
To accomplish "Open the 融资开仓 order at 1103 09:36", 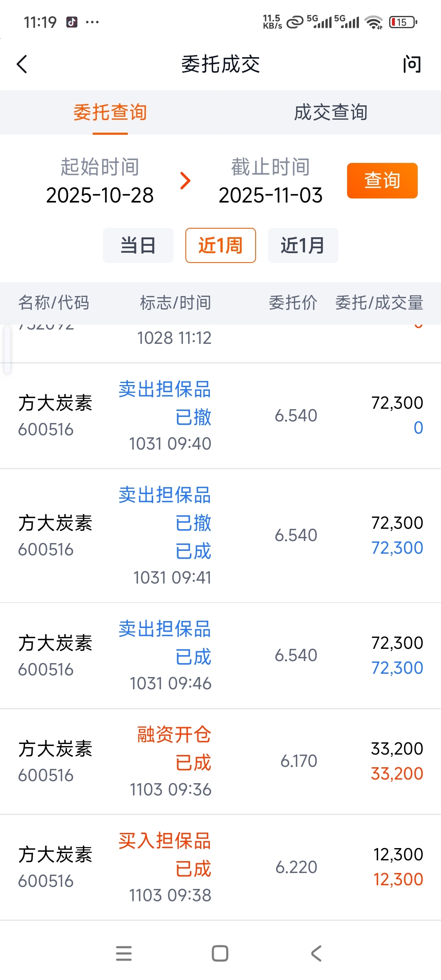I will coord(220,762).
